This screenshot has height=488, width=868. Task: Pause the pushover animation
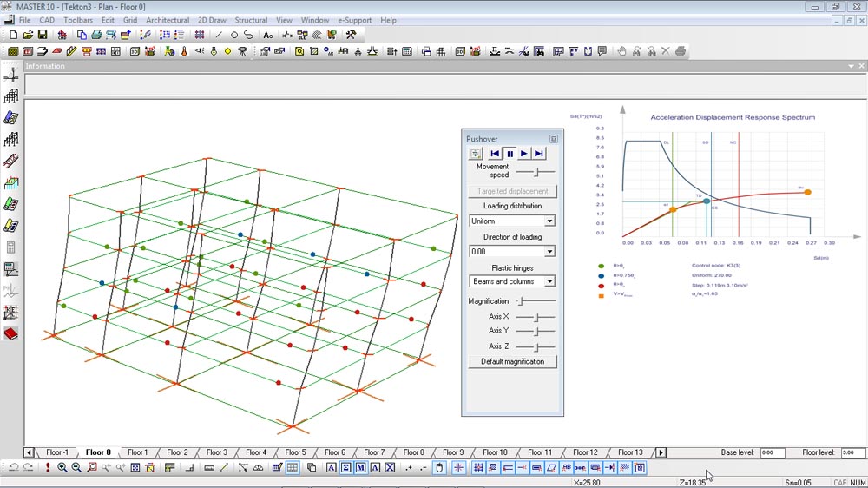tap(510, 154)
